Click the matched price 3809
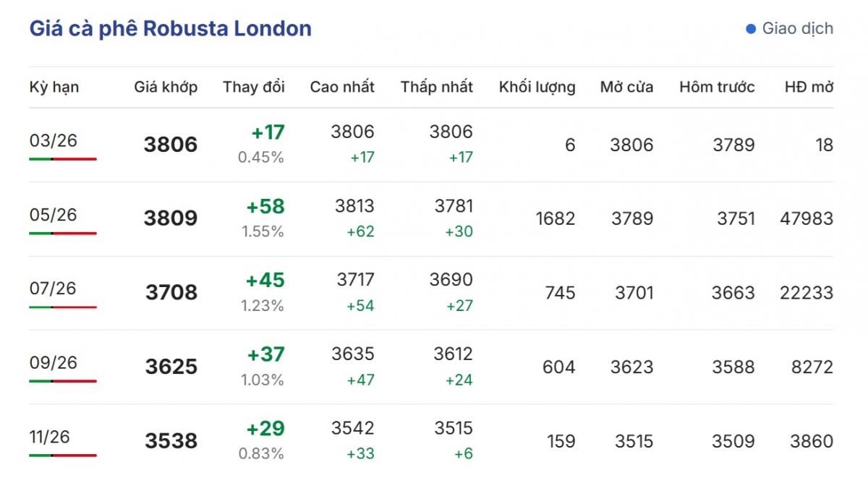This screenshot has height=478, width=868. point(170,218)
